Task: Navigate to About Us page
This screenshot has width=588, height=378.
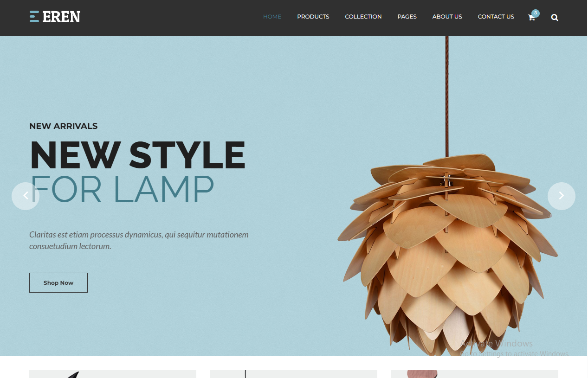Action: click(447, 17)
